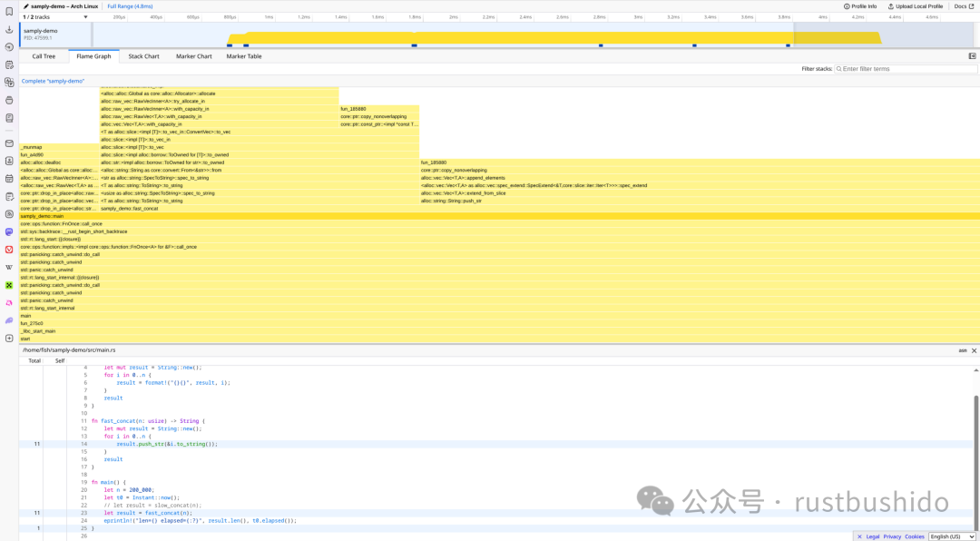Viewport: 980px width, 541px height.
Task: Open the Mastodon web panel
Action: pos(9,231)
